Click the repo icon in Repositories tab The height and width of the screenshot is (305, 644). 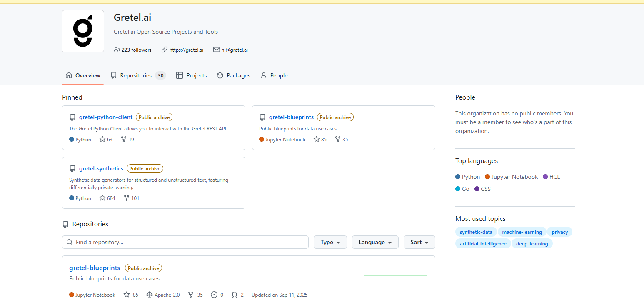pyautogui.click(x=114, y=75)
